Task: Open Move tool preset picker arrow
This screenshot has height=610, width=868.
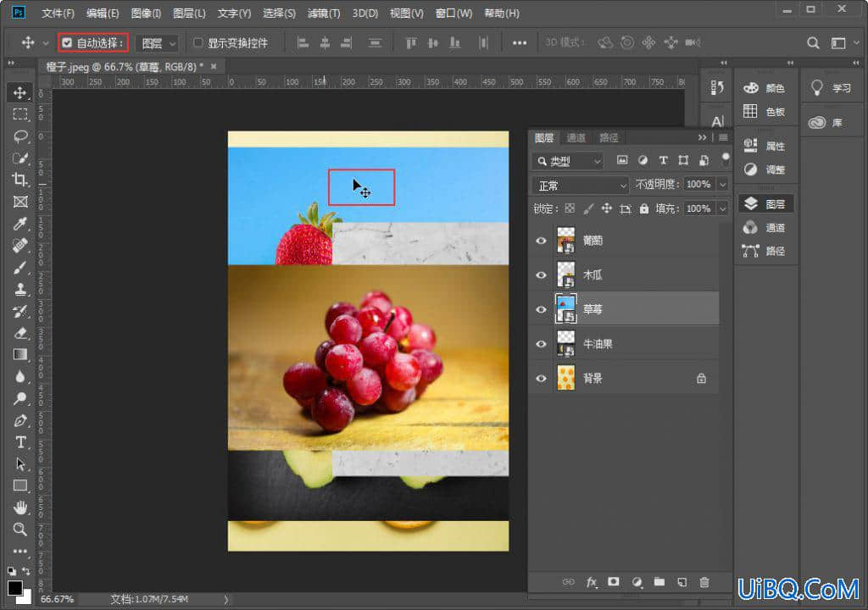Action: click(x=46, y=43)
